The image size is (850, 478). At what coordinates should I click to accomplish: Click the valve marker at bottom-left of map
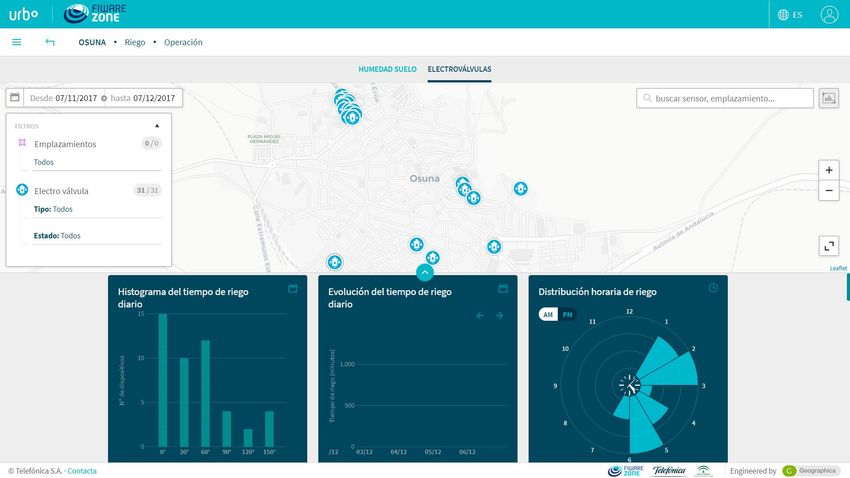click(334, 262)
